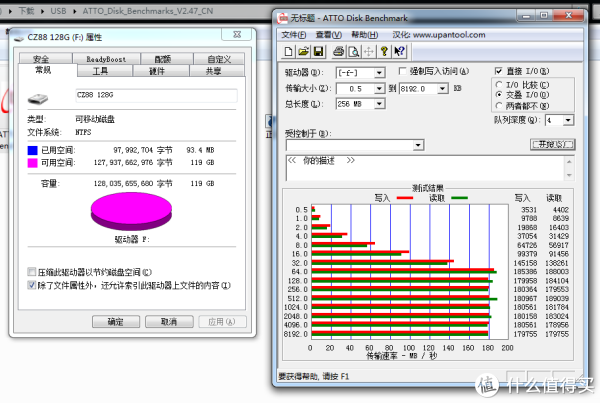Open the 驱动器 drive dropdown showing [-f-]

[x=379, y=73]
